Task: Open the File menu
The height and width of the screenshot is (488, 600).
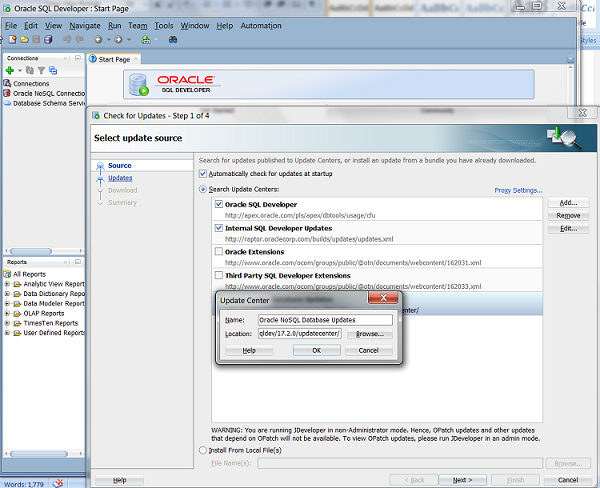Action: (x=11, y=26)
